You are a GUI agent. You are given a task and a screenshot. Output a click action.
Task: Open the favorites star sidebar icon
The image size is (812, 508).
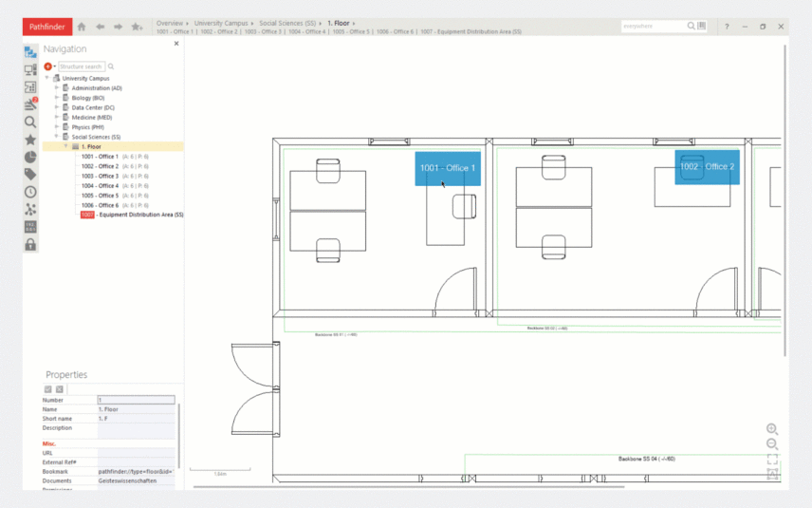tap(30, 140)
